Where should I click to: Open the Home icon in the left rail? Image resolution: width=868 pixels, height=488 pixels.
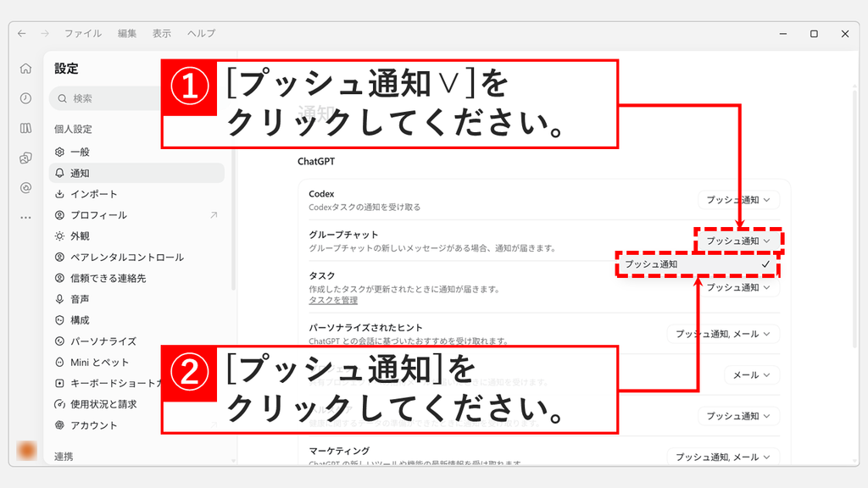[x=25, y=68]
